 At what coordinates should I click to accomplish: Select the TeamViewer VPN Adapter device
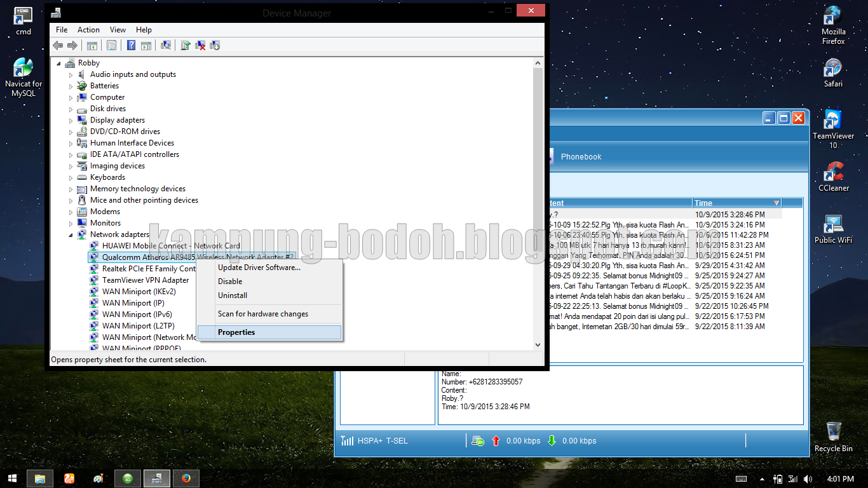coord(146,280)
